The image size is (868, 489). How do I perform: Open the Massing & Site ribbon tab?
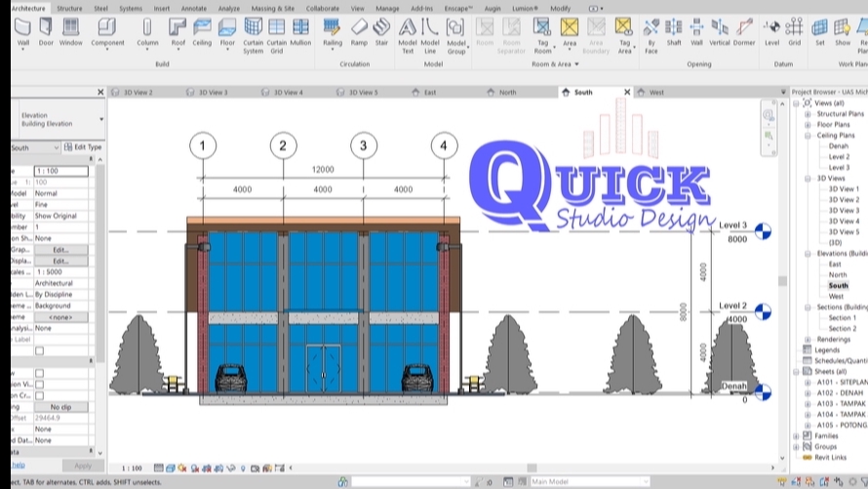pos(273,9)
